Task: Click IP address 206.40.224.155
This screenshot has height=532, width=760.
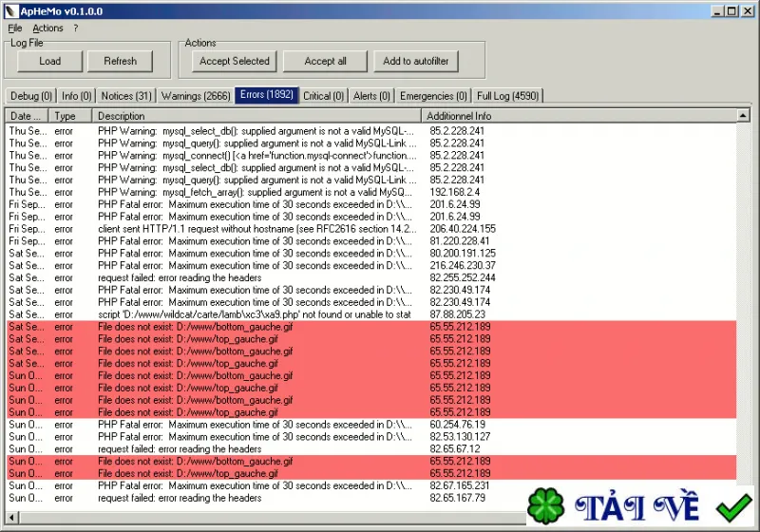Action: [463, 229]
